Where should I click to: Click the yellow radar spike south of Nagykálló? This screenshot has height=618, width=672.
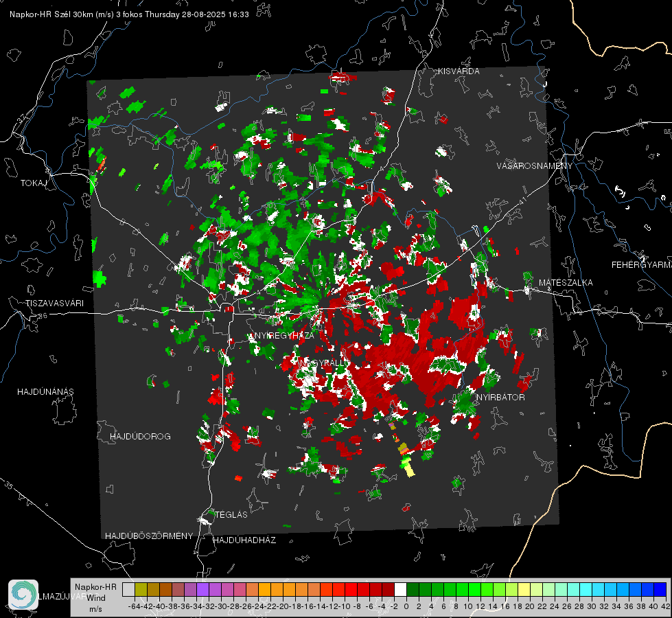tap(409, 469)
